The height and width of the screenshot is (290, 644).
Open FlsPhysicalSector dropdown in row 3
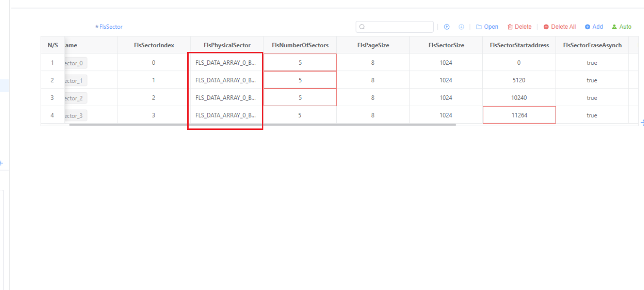point(226,98)
